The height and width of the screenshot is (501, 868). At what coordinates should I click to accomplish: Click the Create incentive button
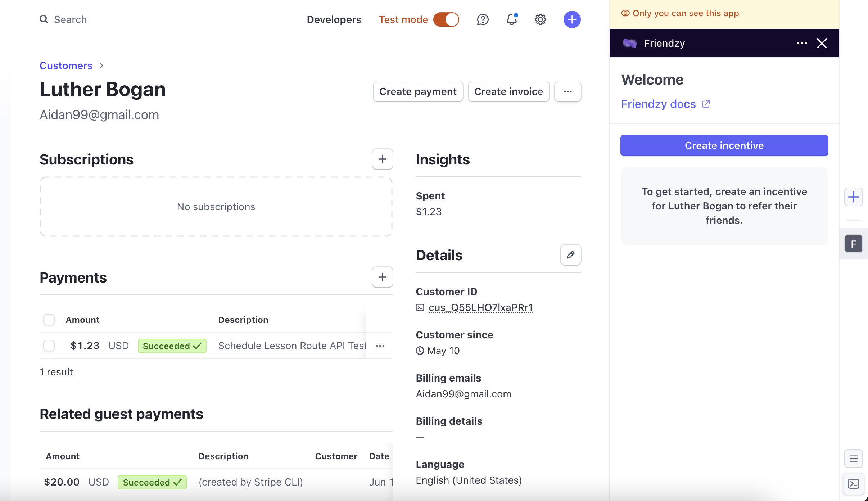tap(724, 145)
